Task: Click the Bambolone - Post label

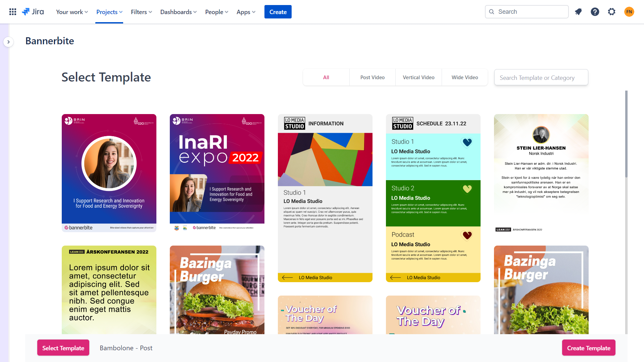Action: tap(126, 348)
